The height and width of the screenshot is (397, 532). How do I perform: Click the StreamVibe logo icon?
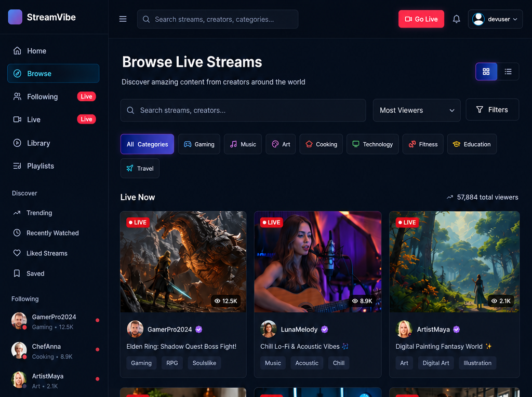[15, 17]
